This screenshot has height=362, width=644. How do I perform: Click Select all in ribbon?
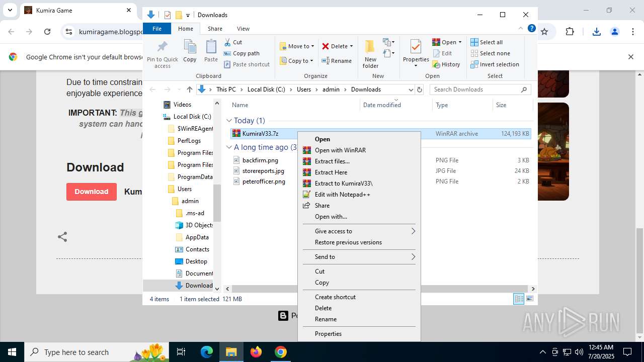click(487, 42)
